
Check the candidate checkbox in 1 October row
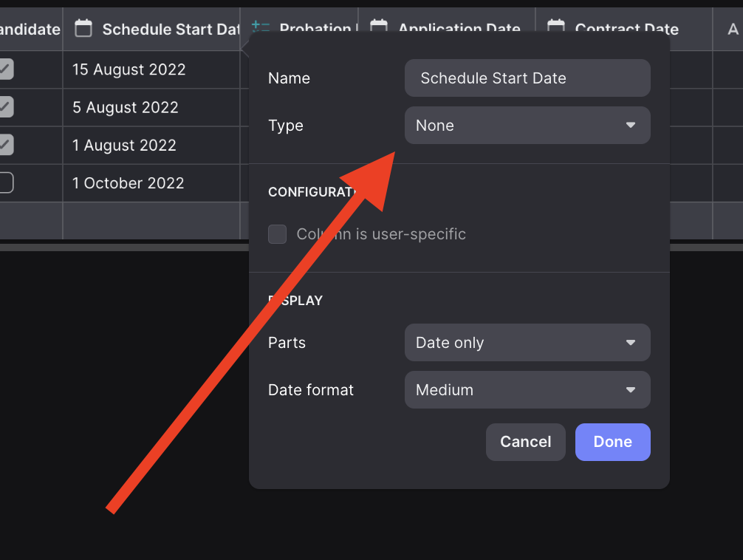pyautogui.click(x=6, y=182)
